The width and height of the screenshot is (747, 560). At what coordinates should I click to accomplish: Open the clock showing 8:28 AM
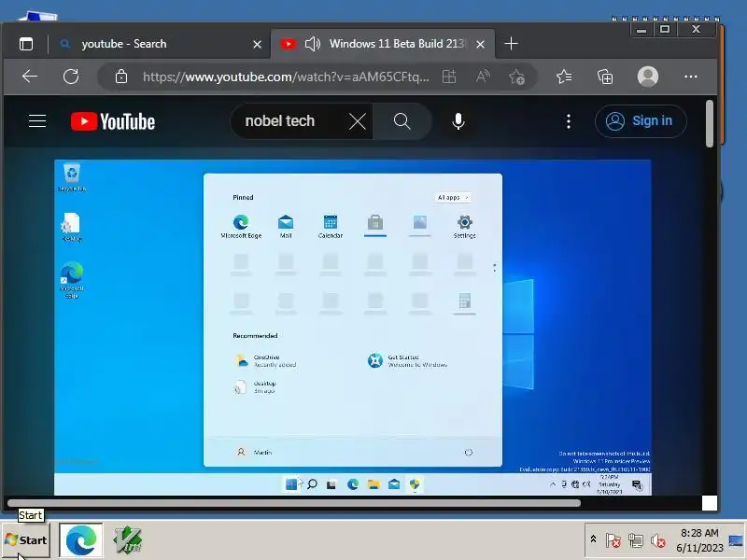click(699, 540)
